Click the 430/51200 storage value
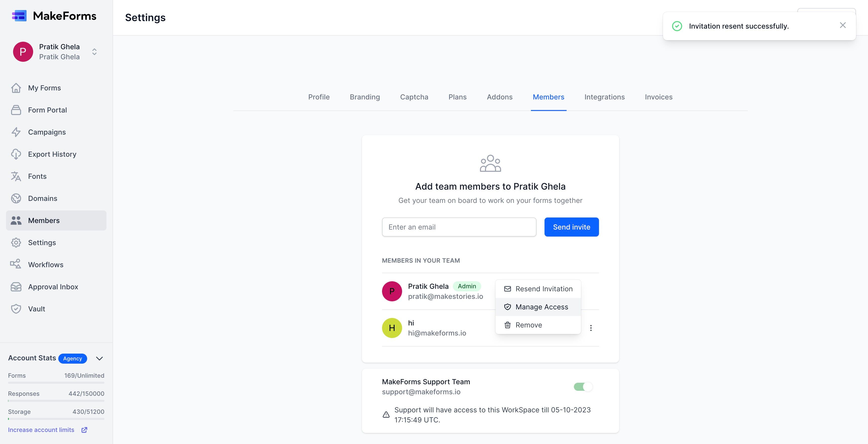868x444 pixels. 88,412
